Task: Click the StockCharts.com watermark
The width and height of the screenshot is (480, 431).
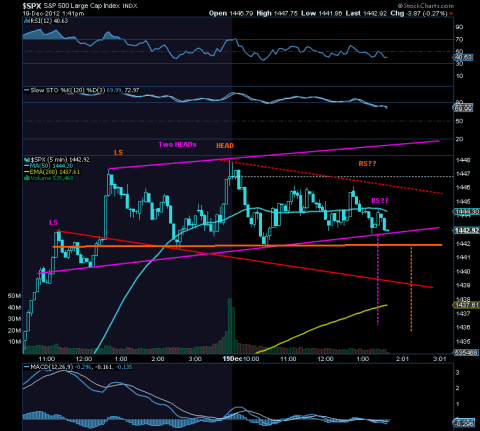Action: [x=426, y=6]
